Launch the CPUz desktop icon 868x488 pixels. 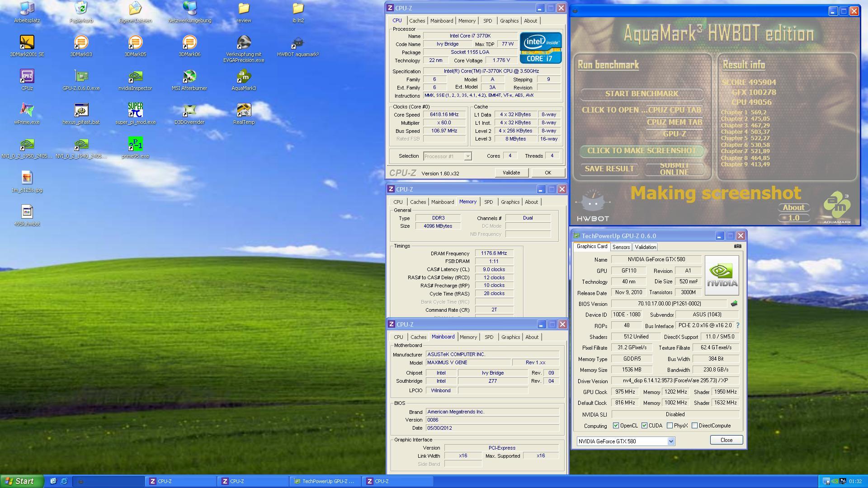[27, 79]
